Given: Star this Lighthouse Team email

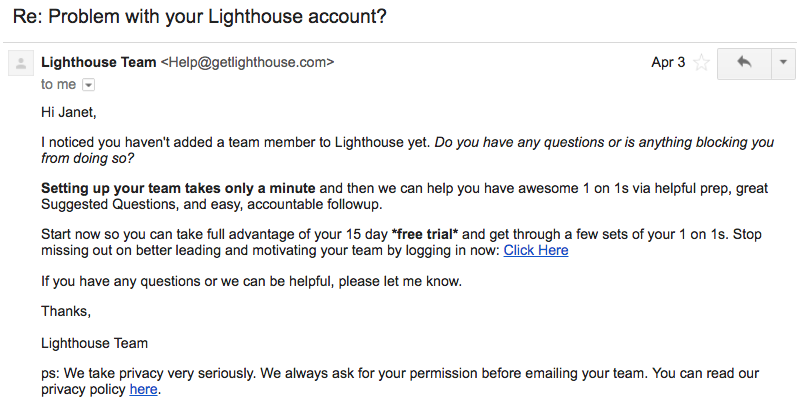Looking at the screenshot, I should point(701,63).
